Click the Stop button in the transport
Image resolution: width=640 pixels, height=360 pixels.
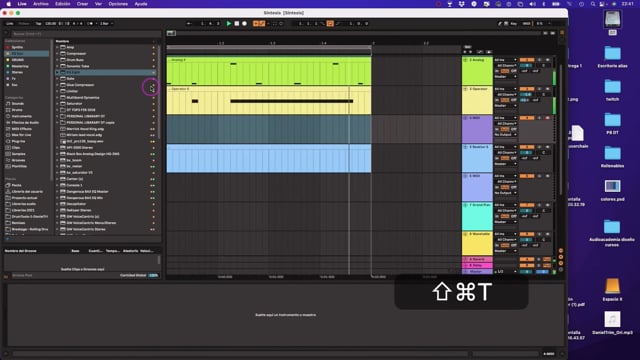[x=237, y=24]
